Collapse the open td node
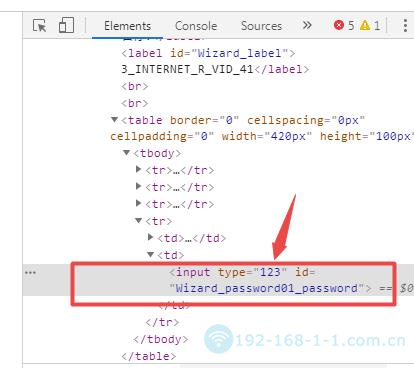The image size is (414, 368). 151,254
